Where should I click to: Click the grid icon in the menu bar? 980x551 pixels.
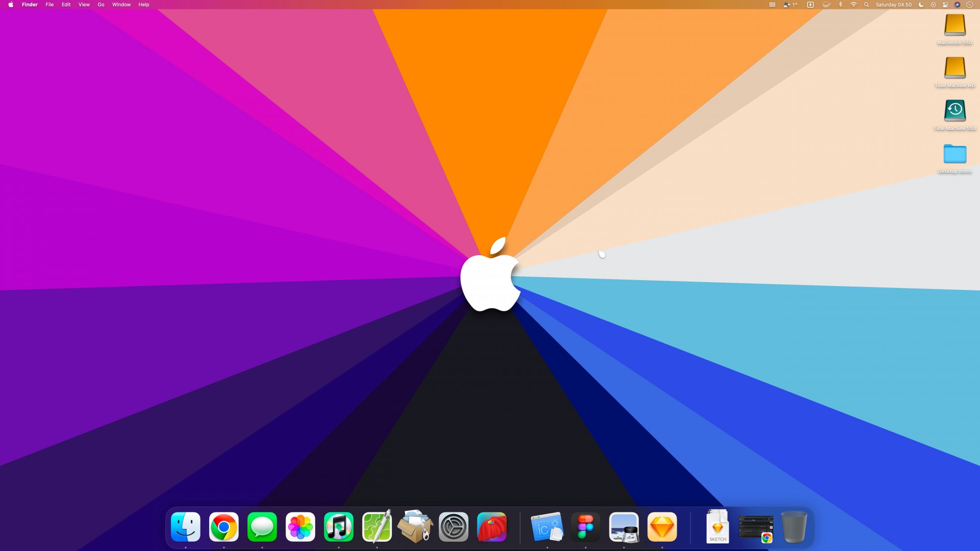coord(772,4)
